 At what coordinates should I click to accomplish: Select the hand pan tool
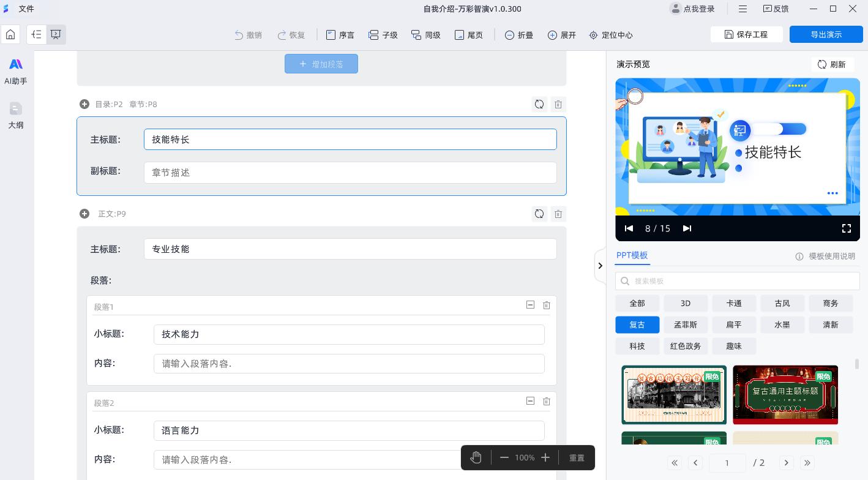point(476,457)
